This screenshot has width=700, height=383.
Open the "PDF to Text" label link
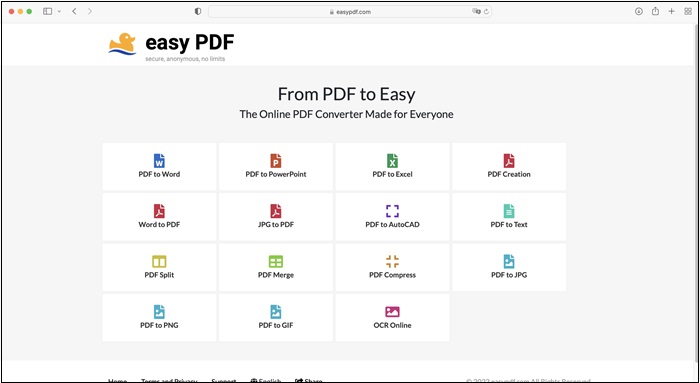[x=509, y=225]
